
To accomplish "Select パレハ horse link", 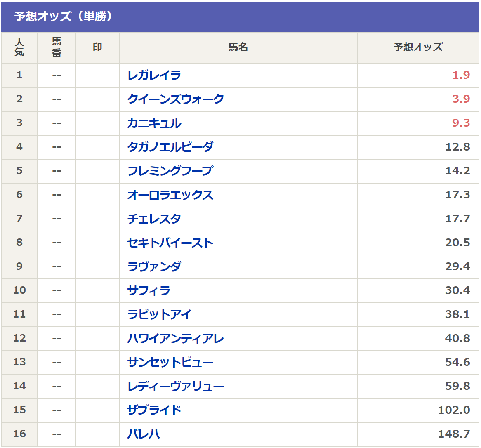I will pyautogui.click(x=143, y=434).
